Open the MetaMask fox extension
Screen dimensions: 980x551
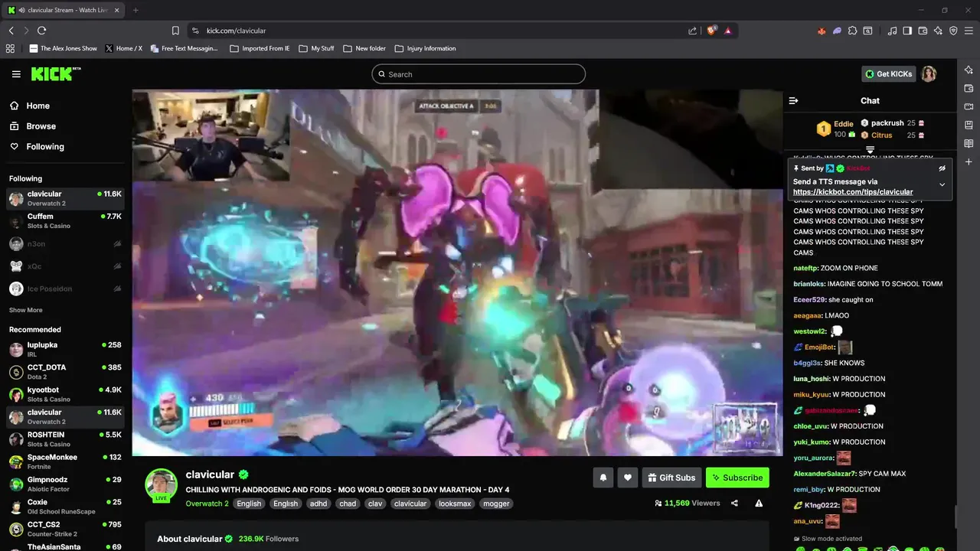point(822,31)
